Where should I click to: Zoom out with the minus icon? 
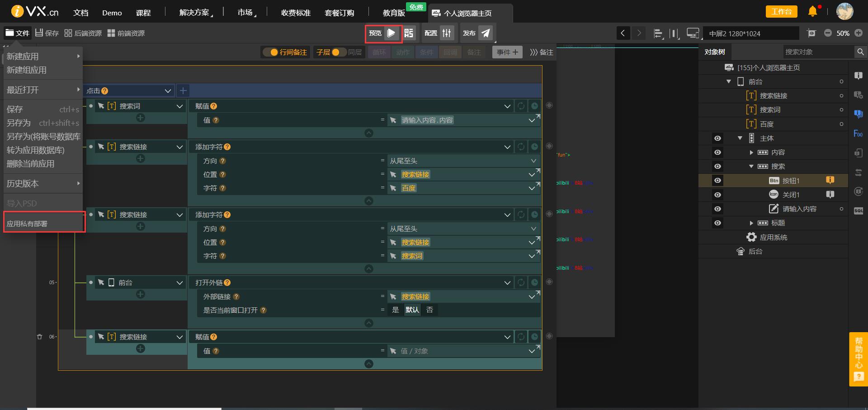pos(828,33)
